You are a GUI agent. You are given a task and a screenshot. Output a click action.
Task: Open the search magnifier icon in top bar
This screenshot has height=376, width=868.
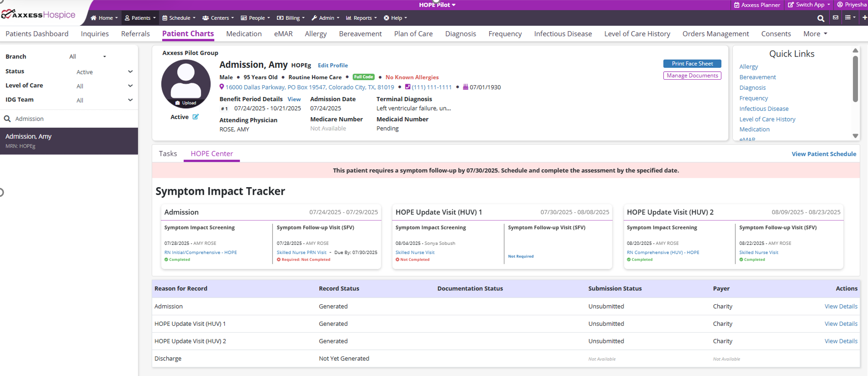tap(820, 18)
